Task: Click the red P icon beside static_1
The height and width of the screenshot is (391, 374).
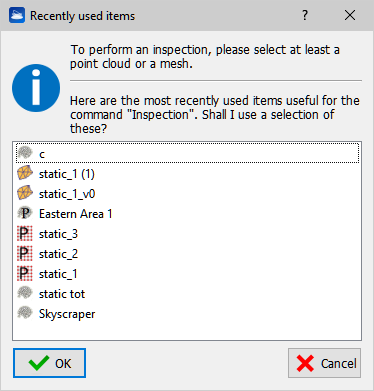Action: click(x=25, y=274)
